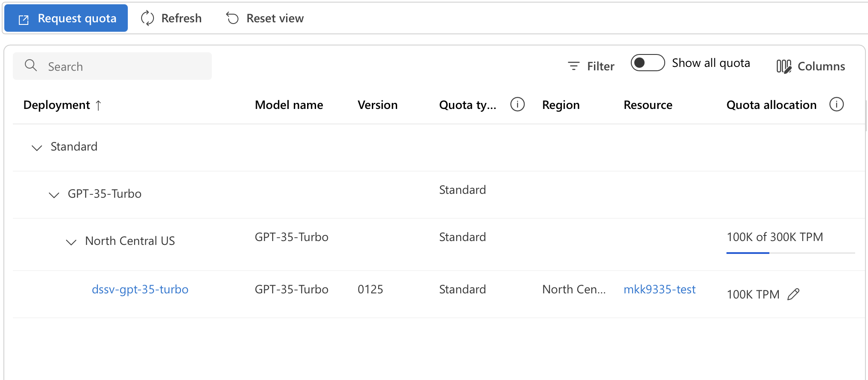Click the Columns editor icon

point(784,66)
